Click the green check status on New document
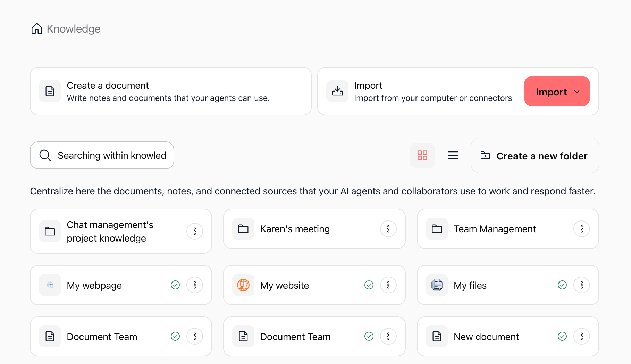 [562, 336]
